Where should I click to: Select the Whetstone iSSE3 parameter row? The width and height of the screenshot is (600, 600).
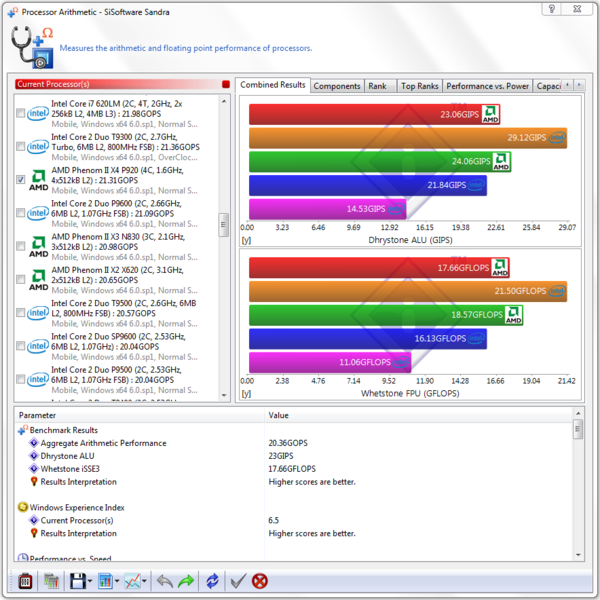click(x=295, y=469)
